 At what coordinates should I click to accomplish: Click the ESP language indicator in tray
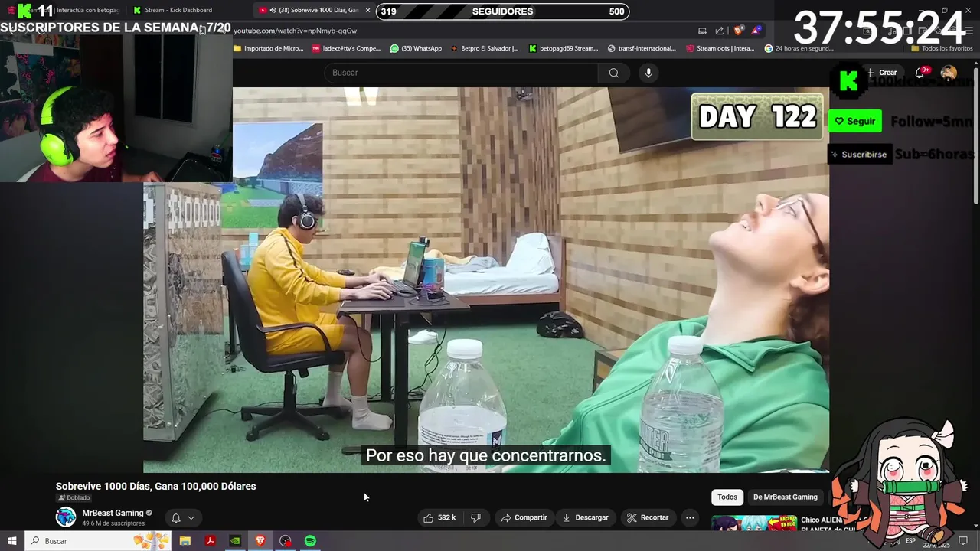pyautogui.click(x=910, y=541)
